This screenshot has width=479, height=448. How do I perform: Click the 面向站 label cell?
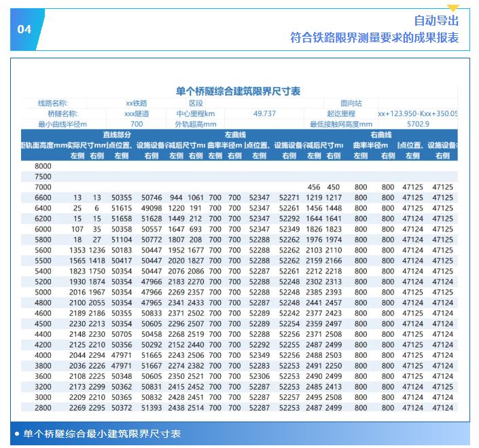pyautogui.click(x=351, y=103)
